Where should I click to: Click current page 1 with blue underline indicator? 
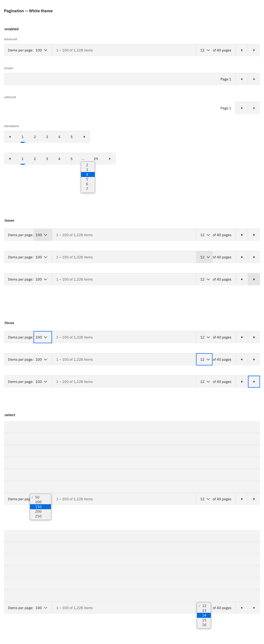pyautogui.click(x=22, y=137)
